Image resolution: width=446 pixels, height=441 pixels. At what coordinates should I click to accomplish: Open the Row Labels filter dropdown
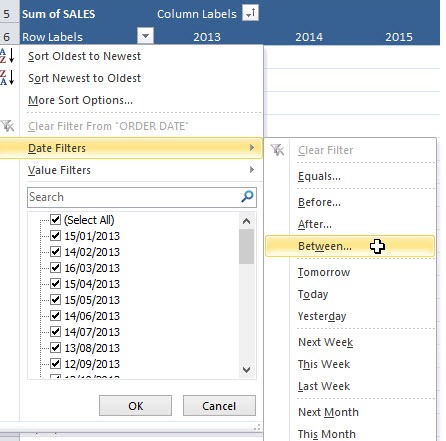[145, 36]
